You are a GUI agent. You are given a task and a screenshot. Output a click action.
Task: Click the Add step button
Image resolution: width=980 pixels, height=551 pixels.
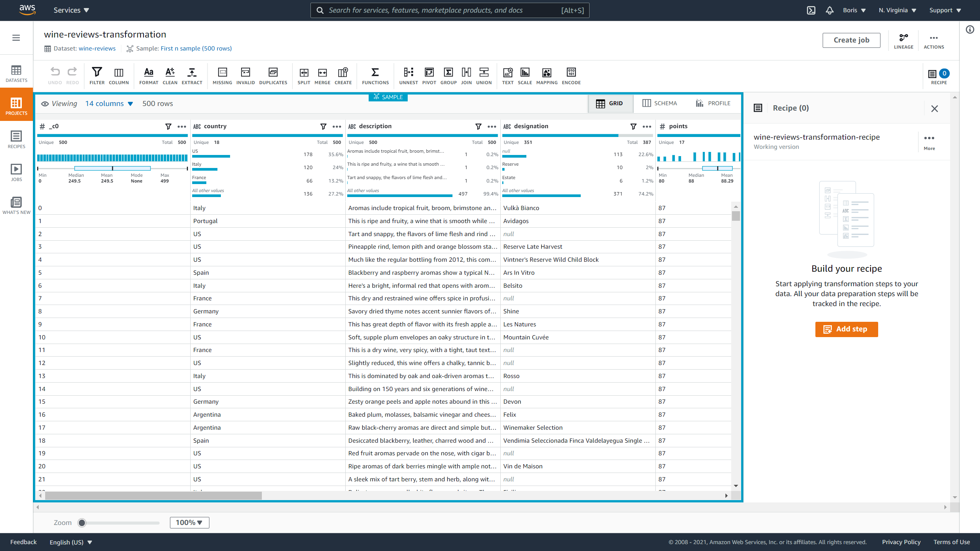(x=846, y=329)
